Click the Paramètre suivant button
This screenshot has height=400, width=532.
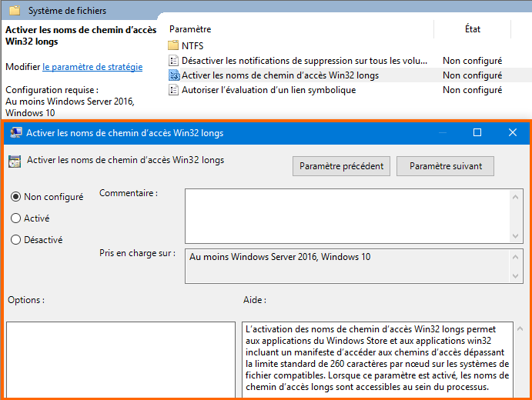coord(445,166)
